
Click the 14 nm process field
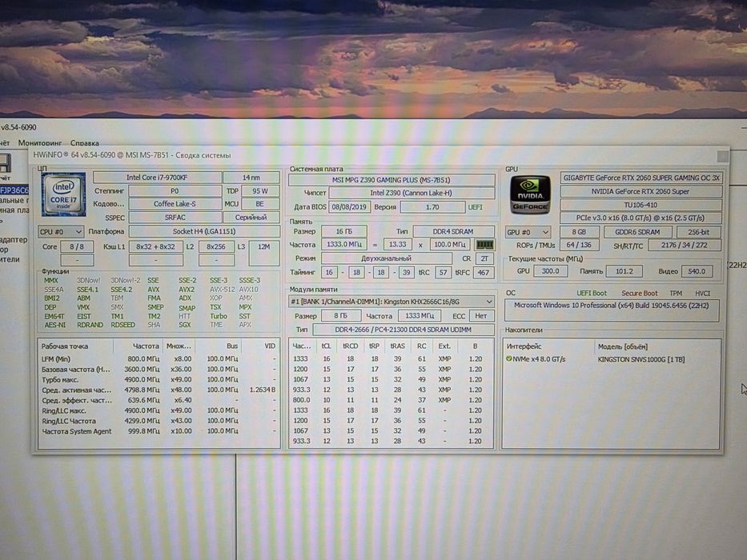click(x=251, y=178)
